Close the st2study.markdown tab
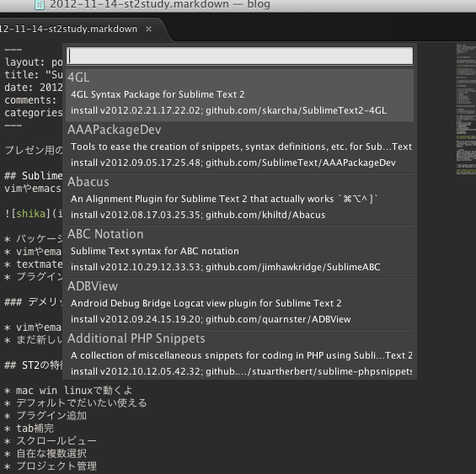The image size is (476, 474). click(x=148, y=29)
